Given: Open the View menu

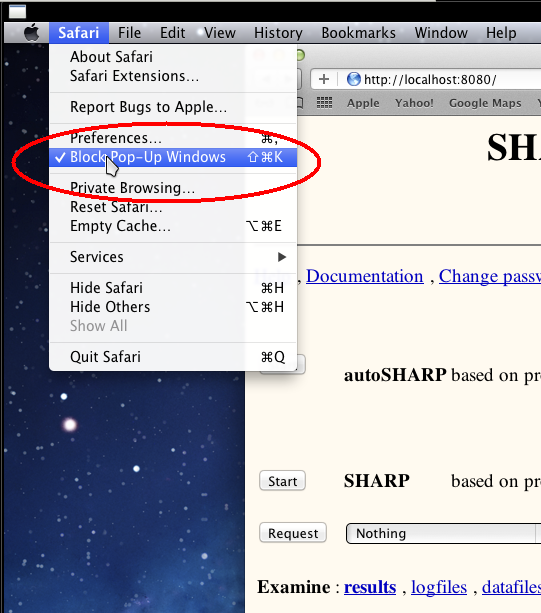Looking at the screenshot, I should (x=220, y=33).
